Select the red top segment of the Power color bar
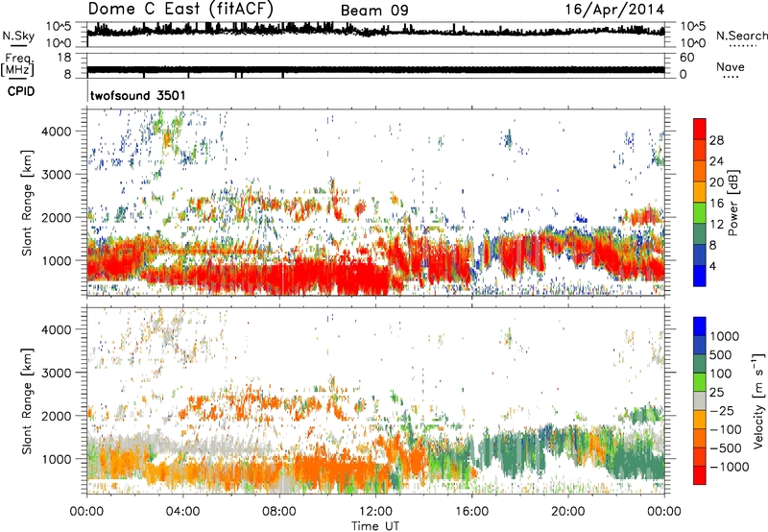The height and width of the screenshot is (532, 768). coord(700,129)
